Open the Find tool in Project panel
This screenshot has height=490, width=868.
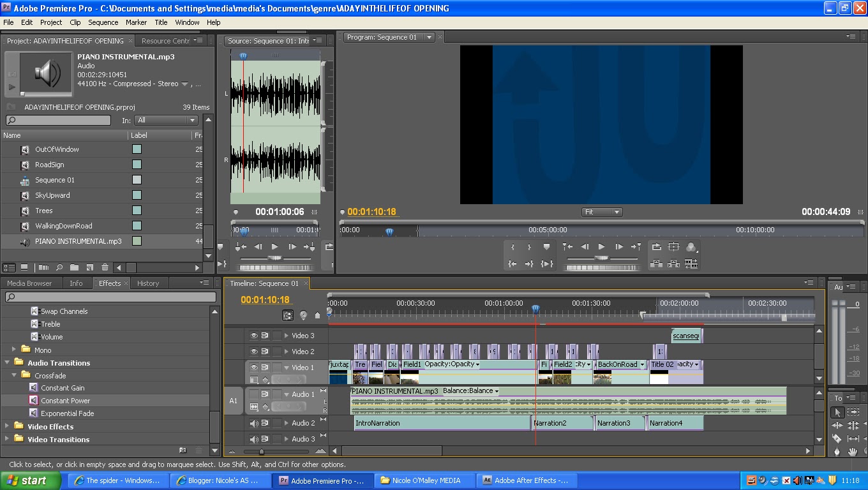(x=59, y=267)
